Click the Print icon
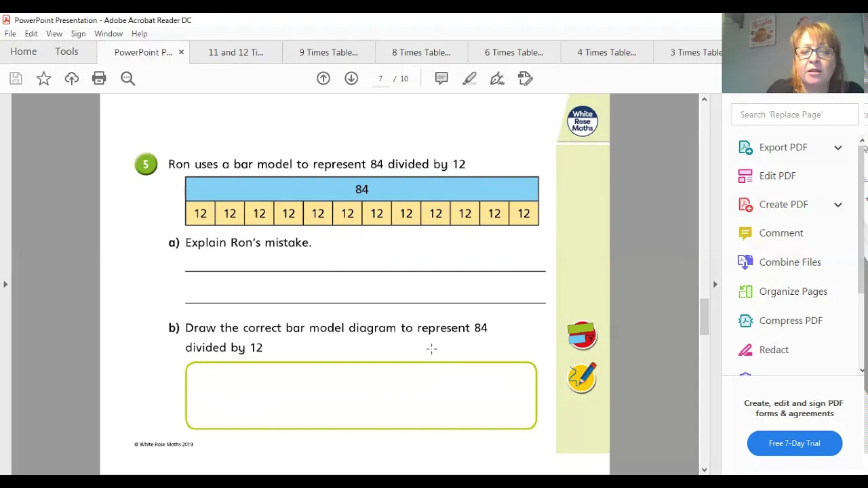This screenshot has width=868, height=488. pyautogui.click(x=99, y=79)
